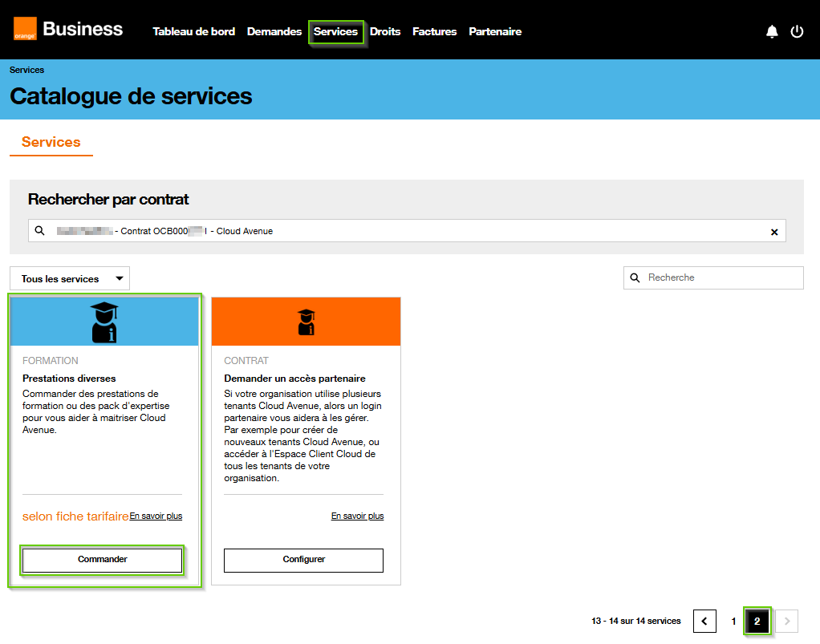
Task: Select page 2 in pagination
Action: [x=757, y=621]
